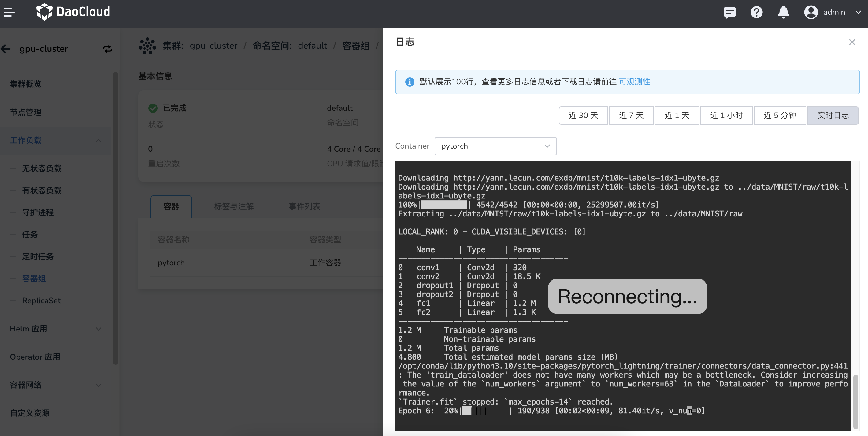This screenshot has width=868, height=436.
Task: Select the 近 7 天 button
Action: (x=631, y=116)
